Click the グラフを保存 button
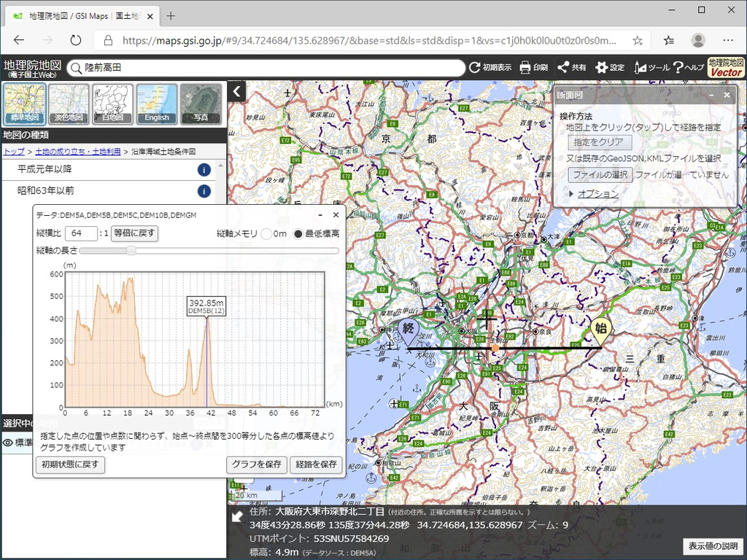 (256, 464)
